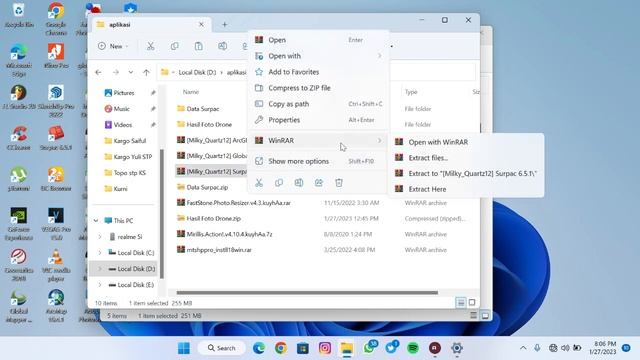Click the horizontal scrollbar in file list
The image size is (640, 360).
(x=307, y=292)
